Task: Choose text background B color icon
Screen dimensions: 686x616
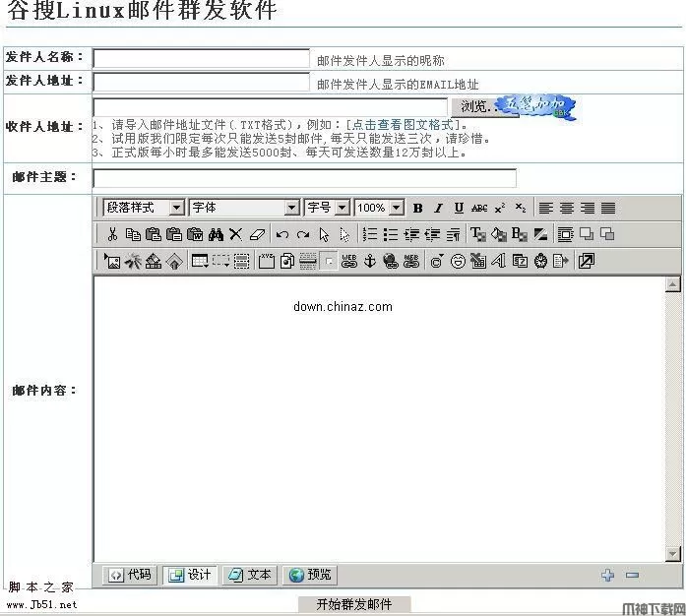Action: [520, 235]
